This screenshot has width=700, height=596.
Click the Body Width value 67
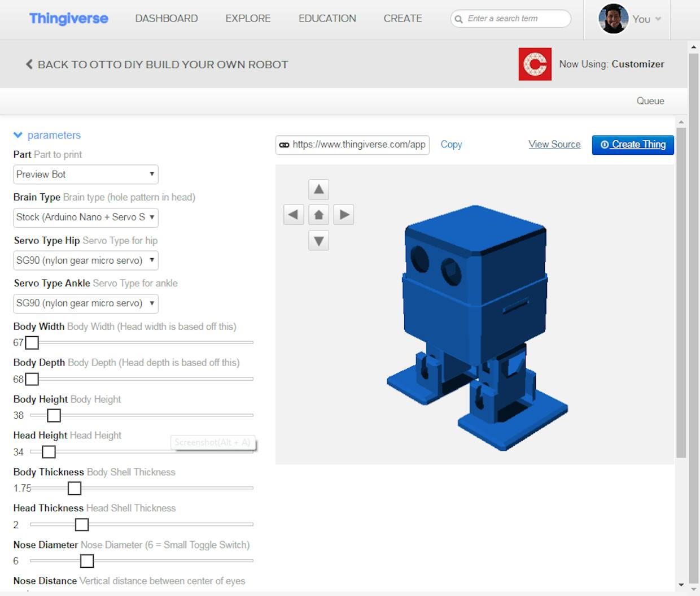pos(18,343)
